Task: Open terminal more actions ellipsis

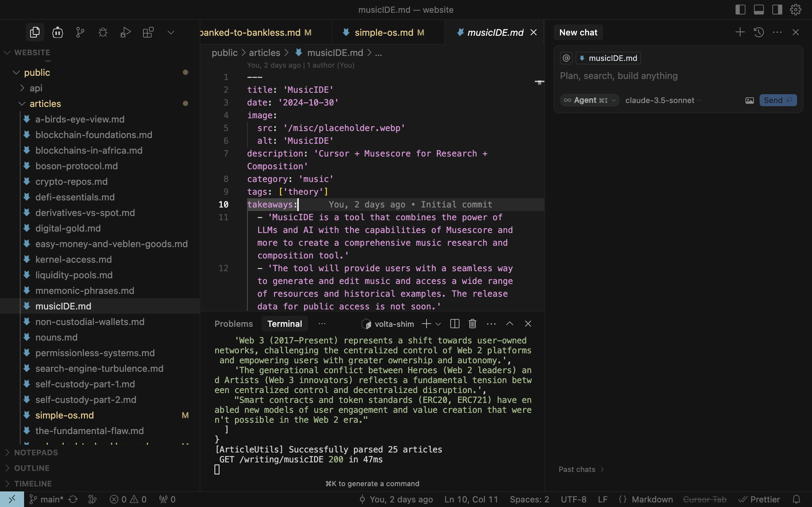Action: pos(491,324)
